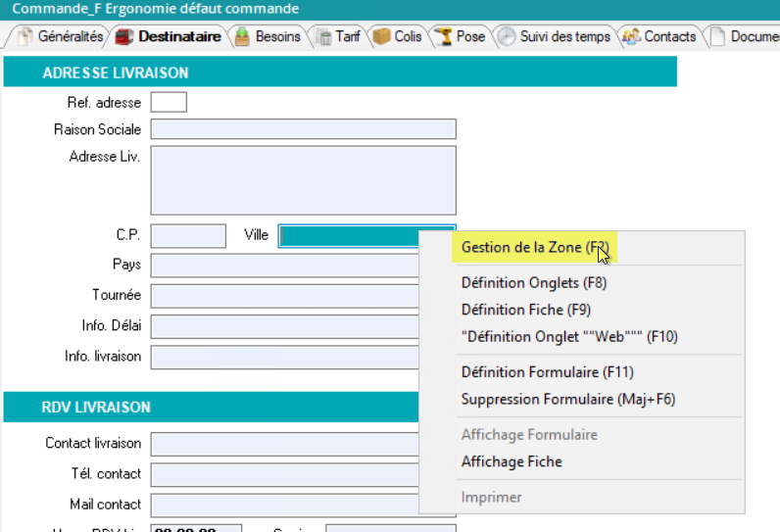Select Affichage Fiche in context menu
Screen dimensions: 780x532
pos(512,461)
